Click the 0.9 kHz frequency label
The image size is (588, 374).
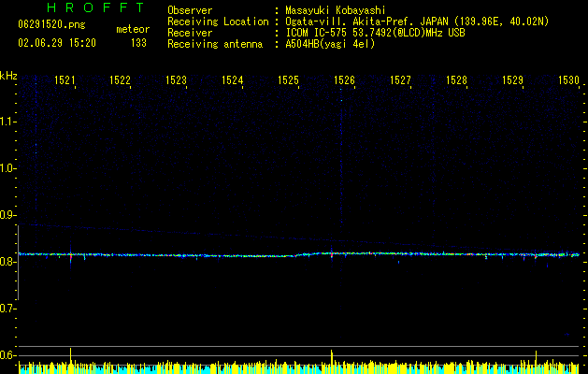point(7,215)
